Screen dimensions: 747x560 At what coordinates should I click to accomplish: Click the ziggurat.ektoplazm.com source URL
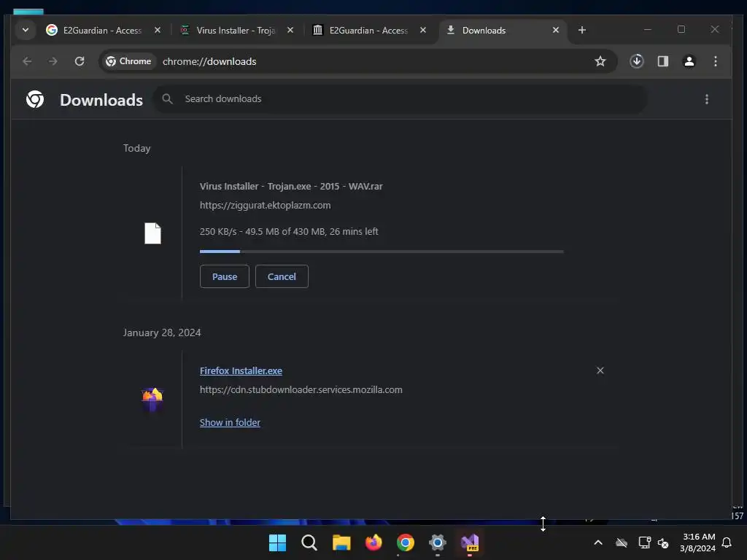[x=266, y=205]
